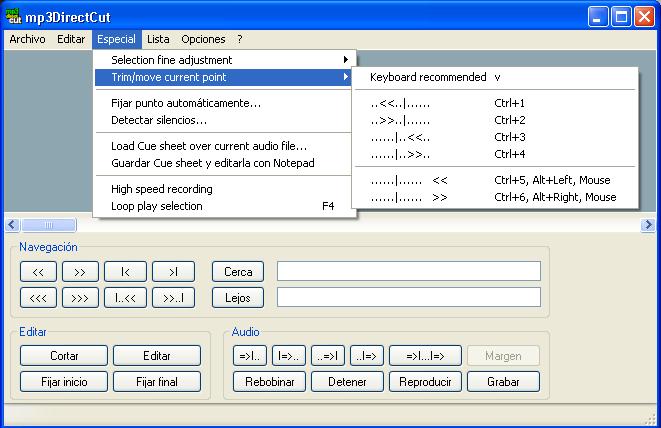Click the ..=>| audio button
The width and height of the screenshot is (661, 428).
[x=328, y=356]
